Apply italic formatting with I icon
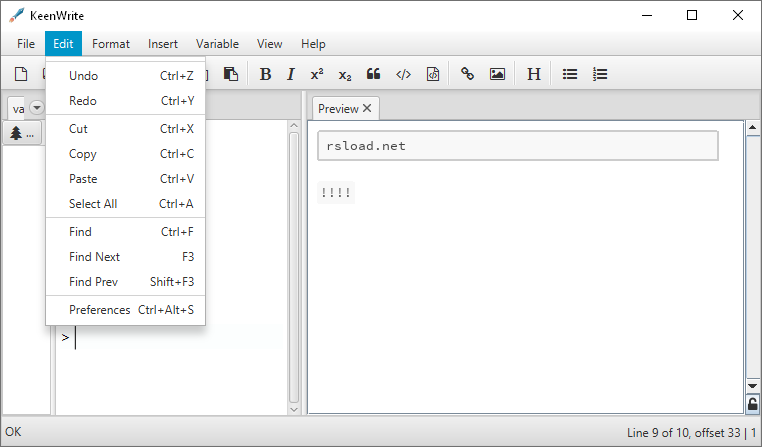Screen dimensions: 762x447 tap(291, 74)
